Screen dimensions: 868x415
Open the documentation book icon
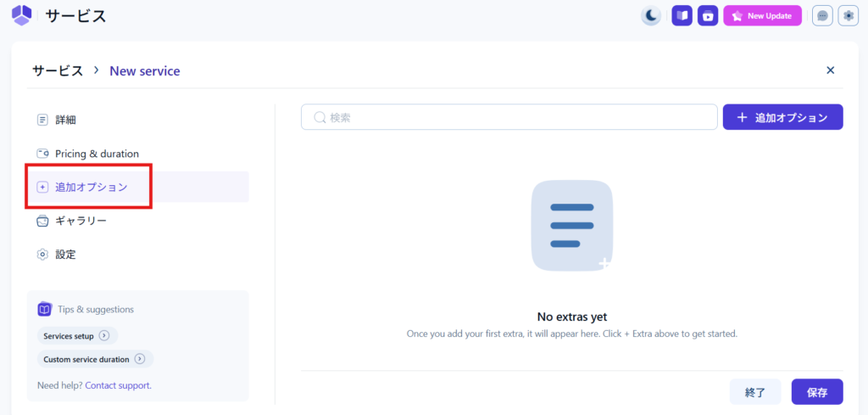(x=682, y=16)
